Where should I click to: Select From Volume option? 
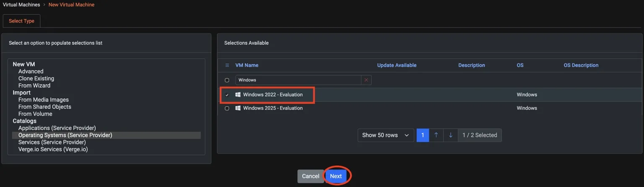(x=35, y=114)
